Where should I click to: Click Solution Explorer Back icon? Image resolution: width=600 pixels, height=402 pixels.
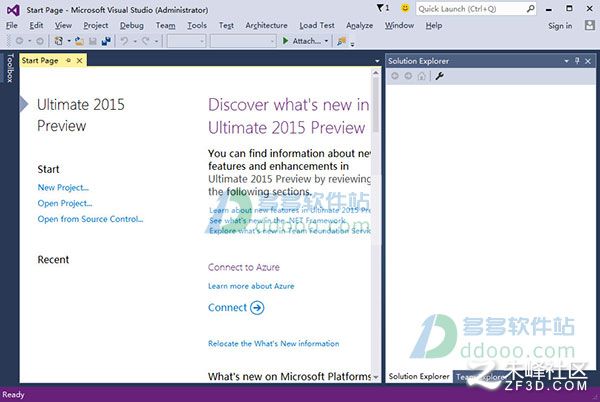[x=395, y=76]
